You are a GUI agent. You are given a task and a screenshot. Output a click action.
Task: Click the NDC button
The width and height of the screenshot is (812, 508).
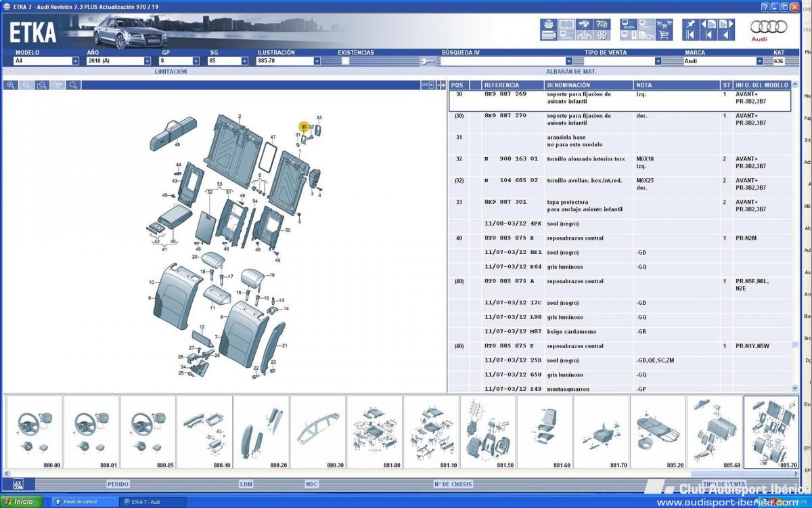(311, 484)
